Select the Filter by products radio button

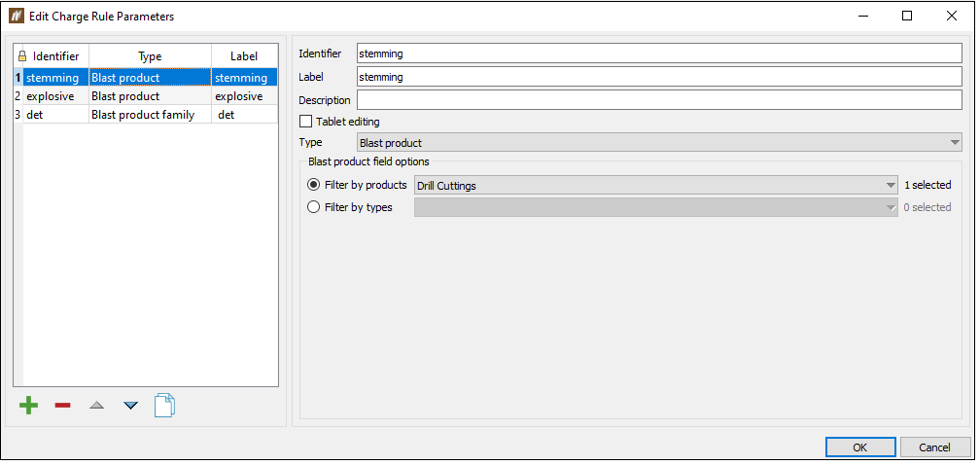[314, 185]
